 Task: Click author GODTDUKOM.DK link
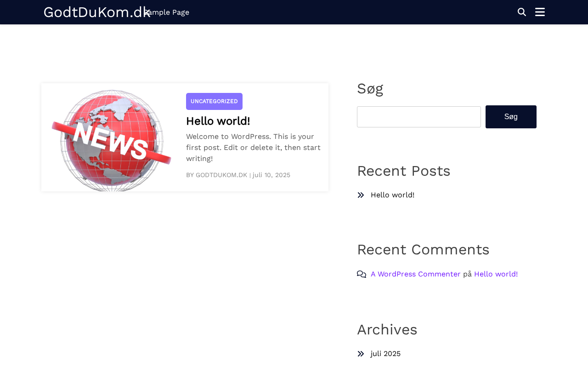tap(221, 175)
